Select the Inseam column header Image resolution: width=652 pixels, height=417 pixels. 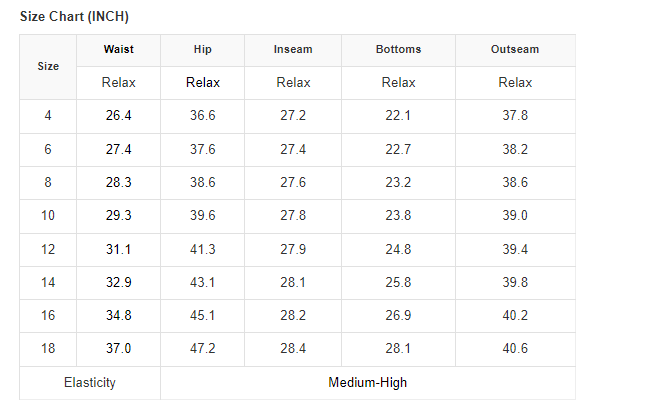coord(293,49)
